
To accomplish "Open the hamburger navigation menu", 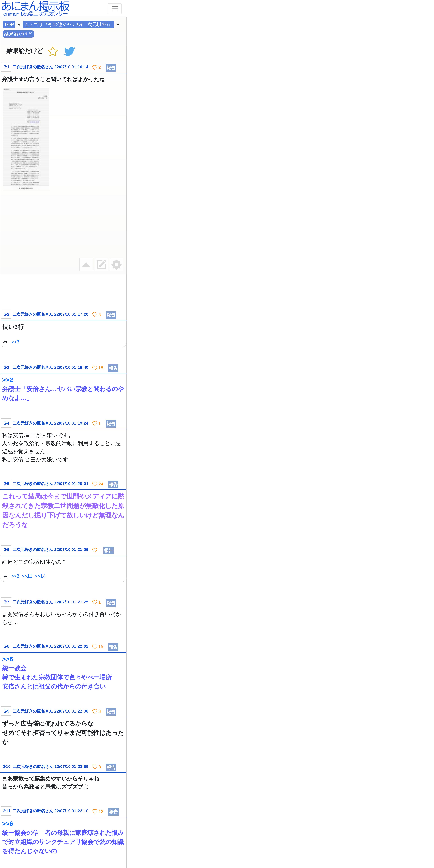I will (x=115, y=9).
